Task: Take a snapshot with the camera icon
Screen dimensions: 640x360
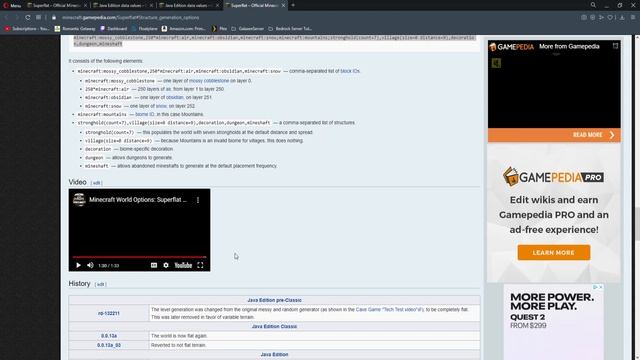Action: pyautogui.click(x=584, y=18)
